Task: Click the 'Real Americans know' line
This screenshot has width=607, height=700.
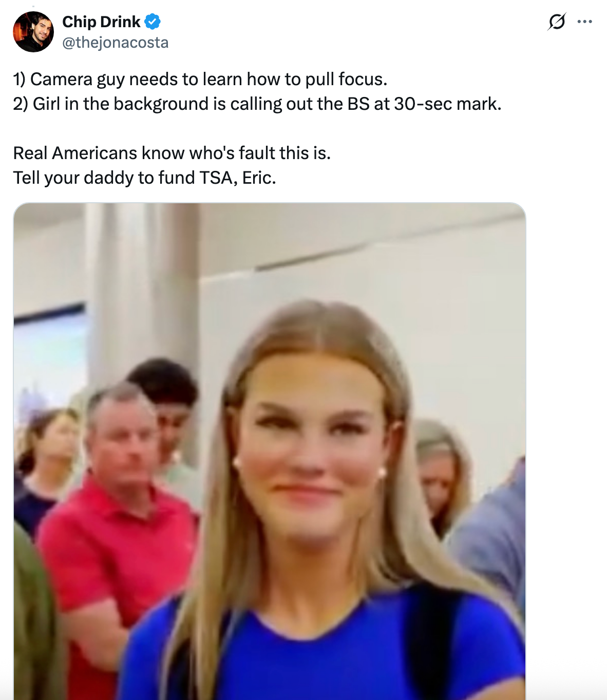Action: coord(172,153)
